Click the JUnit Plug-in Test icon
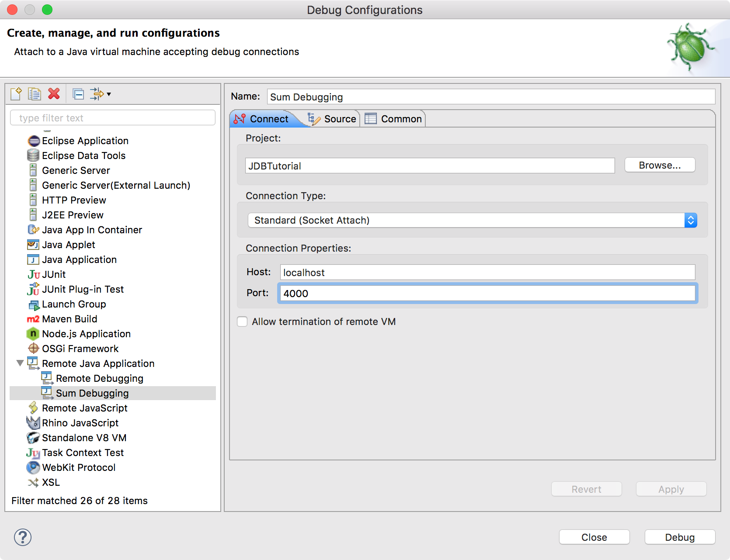The width and height of the screenshot is (730, 560). click(33, 289)
